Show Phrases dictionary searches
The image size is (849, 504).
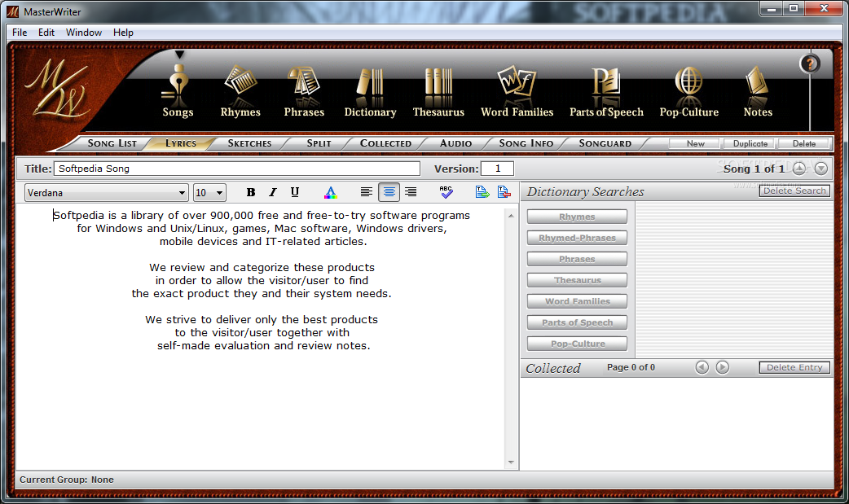pos(577,259)
